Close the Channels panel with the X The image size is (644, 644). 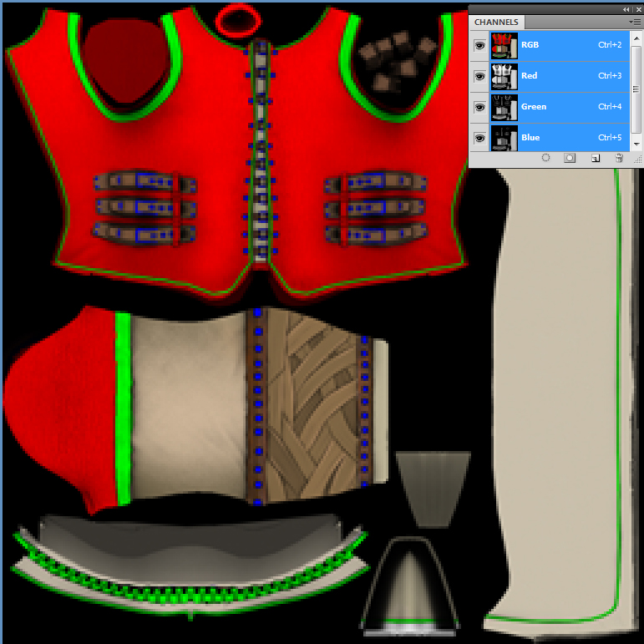point(639,9)
